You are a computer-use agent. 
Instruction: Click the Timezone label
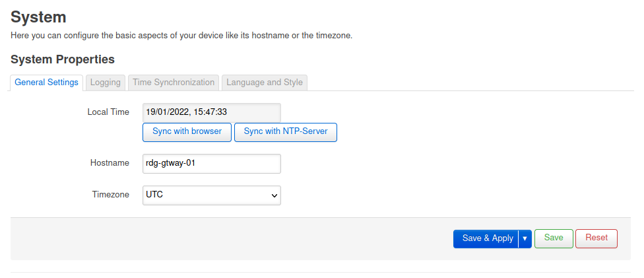click(110, 195)
